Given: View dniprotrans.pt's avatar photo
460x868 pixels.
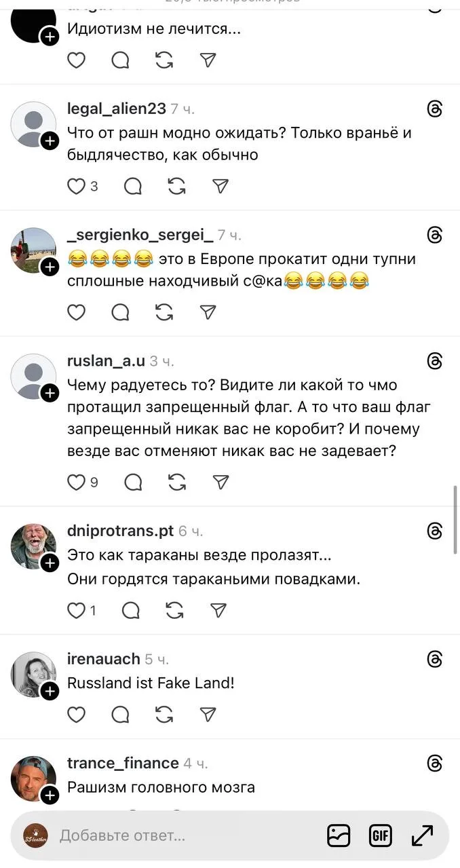Looking at the screenshot, I should coord(33,546).
